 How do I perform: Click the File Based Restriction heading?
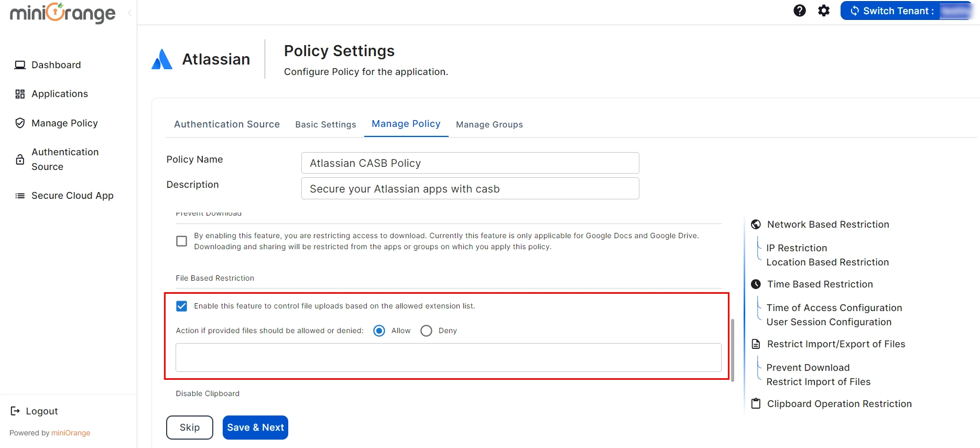[215, 278]
